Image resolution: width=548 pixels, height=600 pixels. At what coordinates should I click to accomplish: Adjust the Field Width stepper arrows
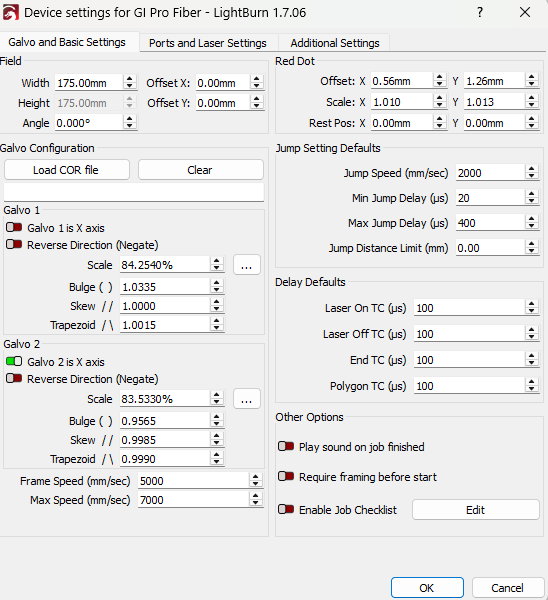click(x=130, y=82)
